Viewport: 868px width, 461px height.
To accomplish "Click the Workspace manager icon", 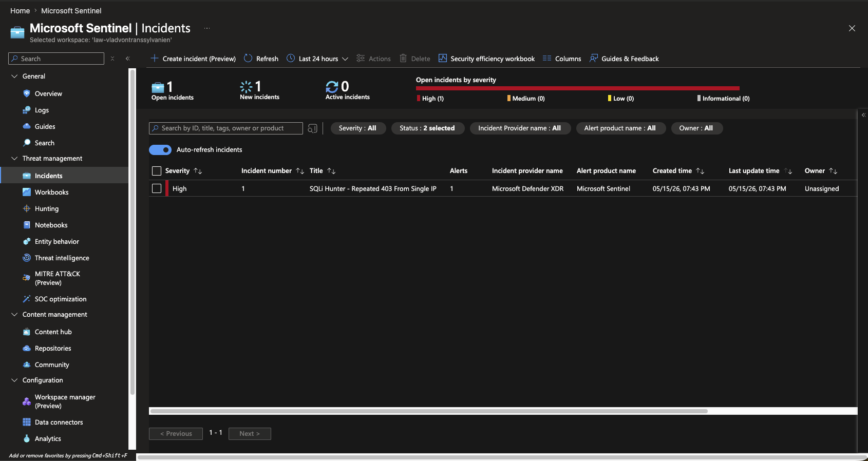I will point(27,401).
